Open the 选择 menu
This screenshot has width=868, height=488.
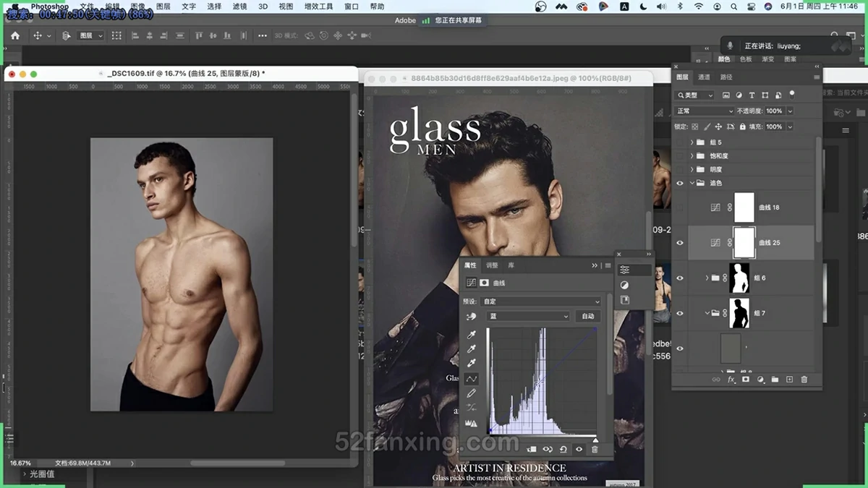coord(214,7)
